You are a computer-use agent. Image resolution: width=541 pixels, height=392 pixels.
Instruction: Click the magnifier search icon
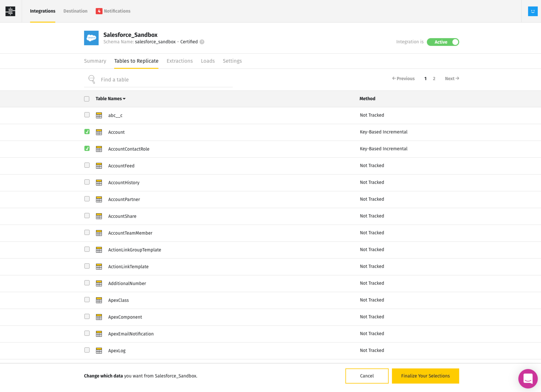click(92, 79)
